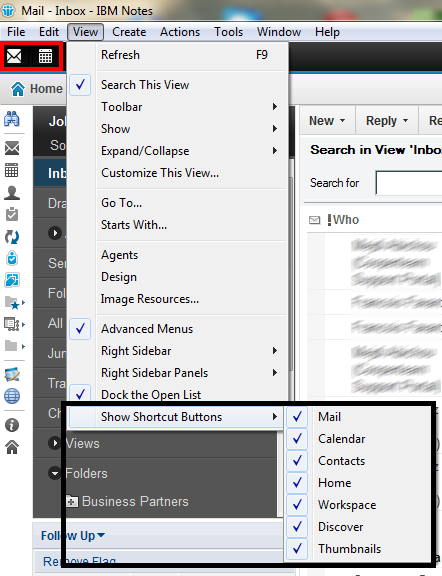Expand the Show submenu

coord(177,129)
